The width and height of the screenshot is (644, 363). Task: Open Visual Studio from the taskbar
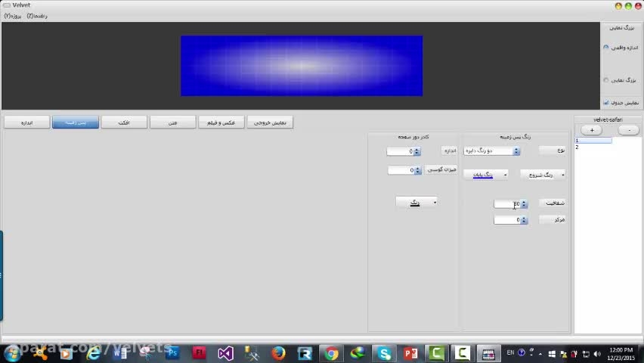tap(225, 353)
